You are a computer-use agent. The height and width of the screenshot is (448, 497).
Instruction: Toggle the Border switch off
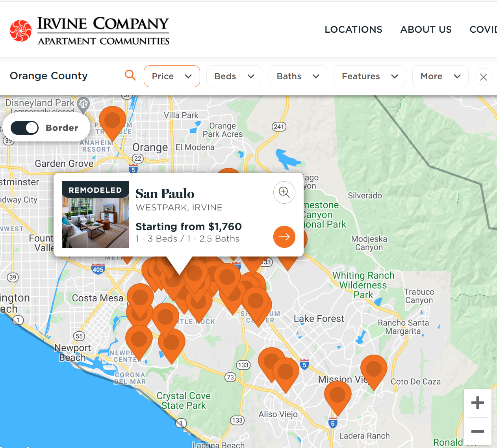pyautogui.click(x=24, y=128)
